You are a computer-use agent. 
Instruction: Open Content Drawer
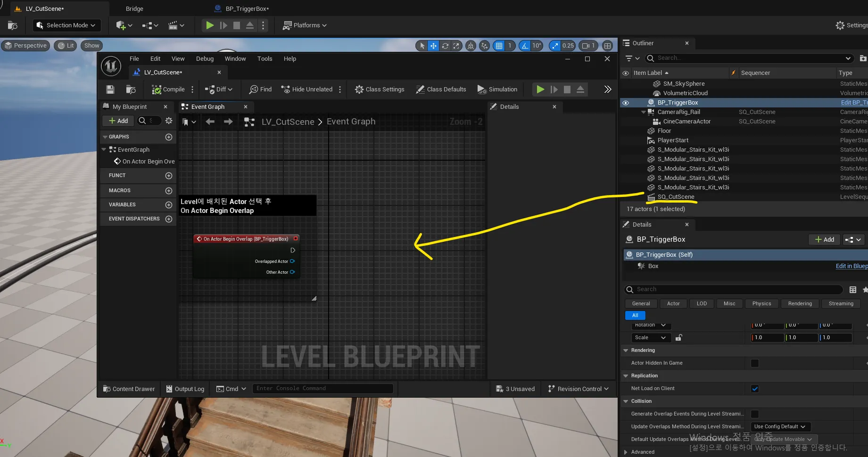129,389
